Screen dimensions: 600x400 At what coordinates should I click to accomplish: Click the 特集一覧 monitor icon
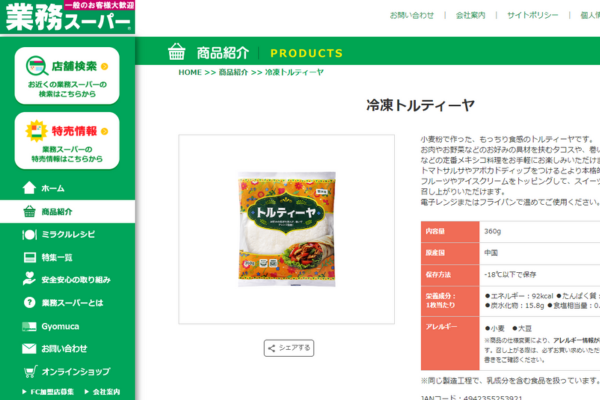coord(29,257)
